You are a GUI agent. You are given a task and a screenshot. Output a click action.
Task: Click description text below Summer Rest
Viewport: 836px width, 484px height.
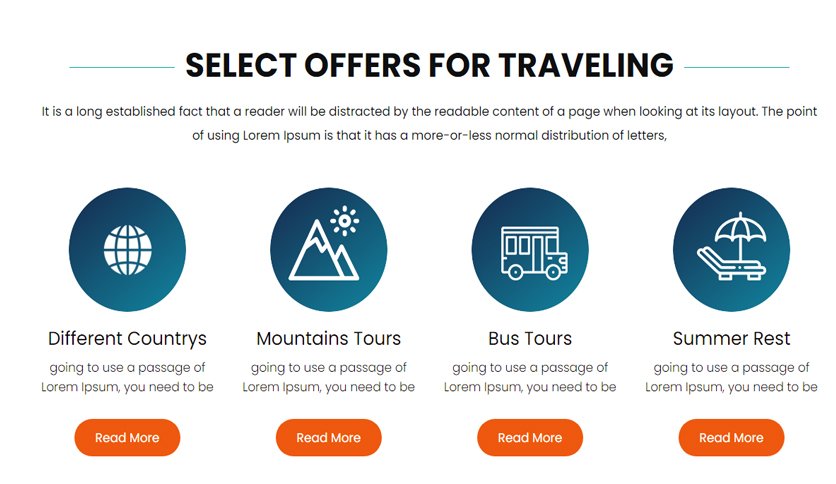click(x=732, y=377)
